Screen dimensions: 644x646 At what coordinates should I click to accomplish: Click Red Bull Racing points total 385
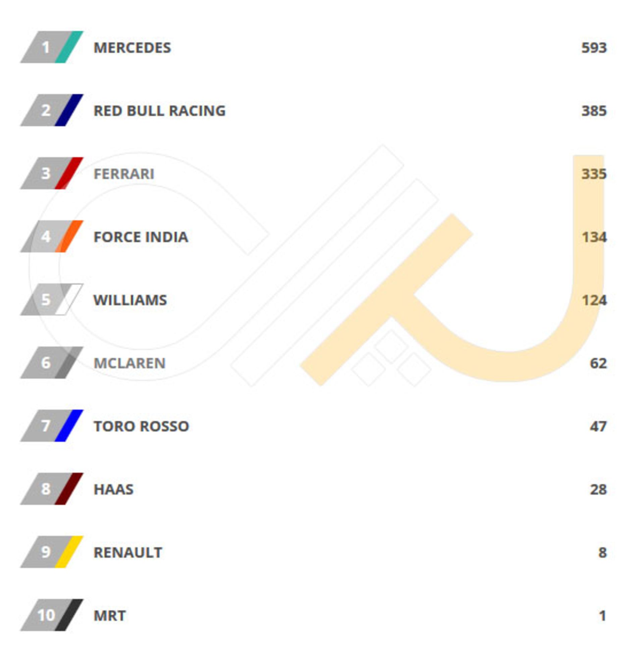coord(594,111)
